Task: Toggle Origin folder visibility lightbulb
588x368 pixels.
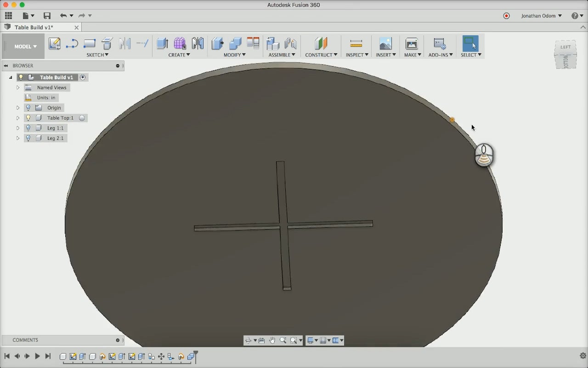Action: tap(28, 108)
